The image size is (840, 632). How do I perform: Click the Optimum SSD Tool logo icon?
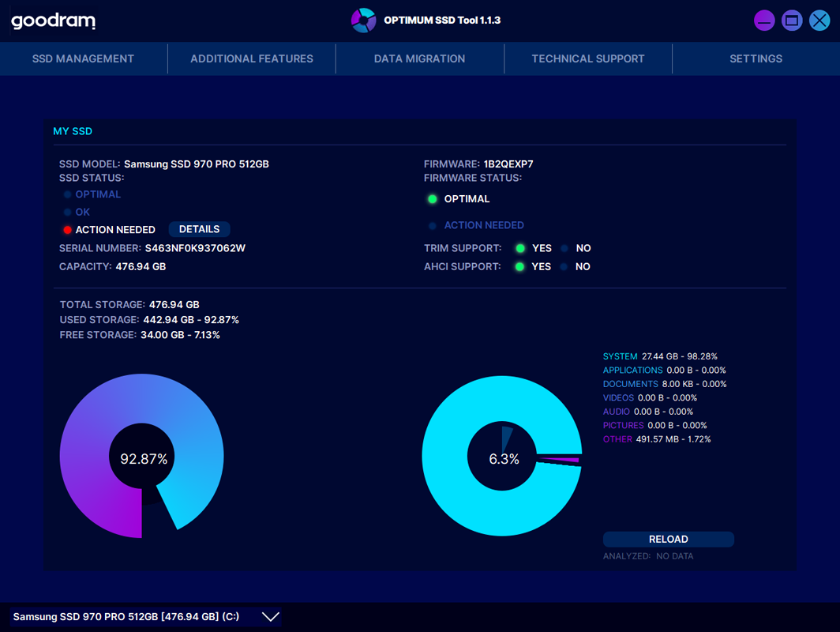[x=363, y=21]
